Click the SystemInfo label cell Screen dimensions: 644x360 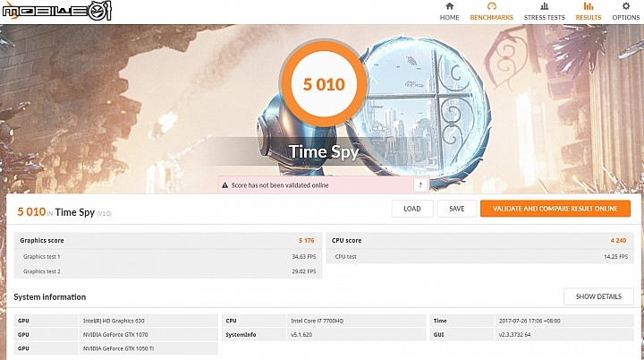(x=254, y=335)
